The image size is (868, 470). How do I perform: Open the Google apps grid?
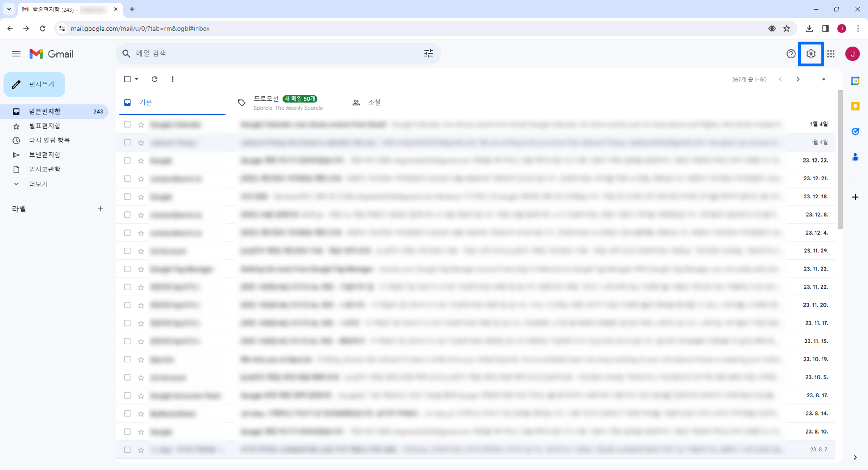point(831,54)
